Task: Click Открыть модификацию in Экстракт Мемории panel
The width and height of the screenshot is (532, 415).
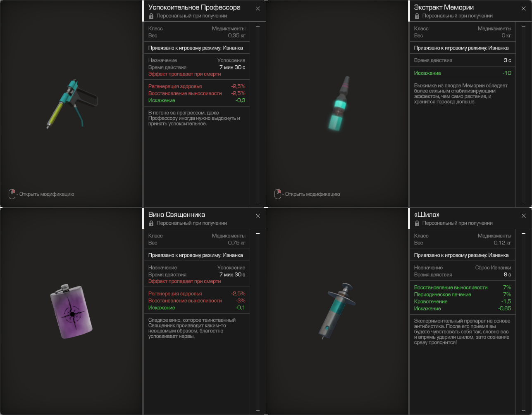Action: 313,194
